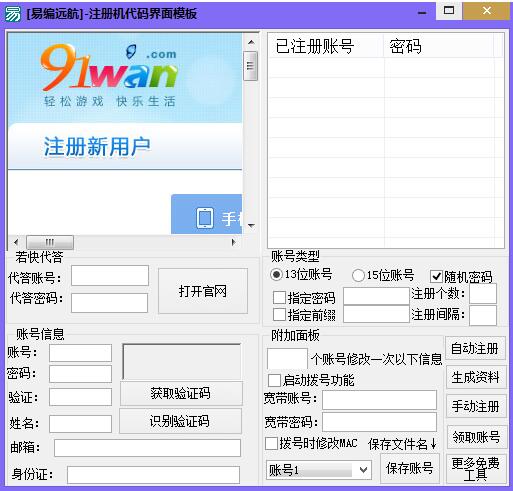This screenshot has width=513, height=491.
Task: Click the 已注册账号 column header
Action: click(326, 46)
